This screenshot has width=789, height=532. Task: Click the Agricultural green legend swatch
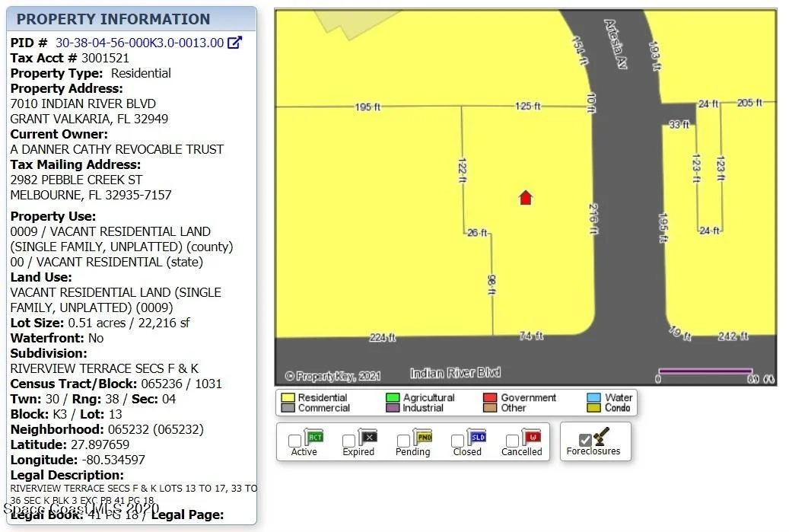pos(393,398)
